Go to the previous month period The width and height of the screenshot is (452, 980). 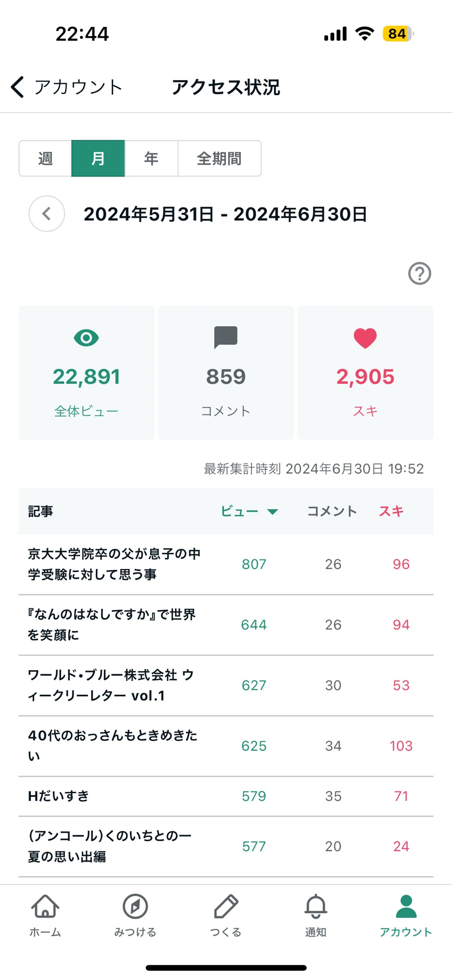click(x=47, y=214)
